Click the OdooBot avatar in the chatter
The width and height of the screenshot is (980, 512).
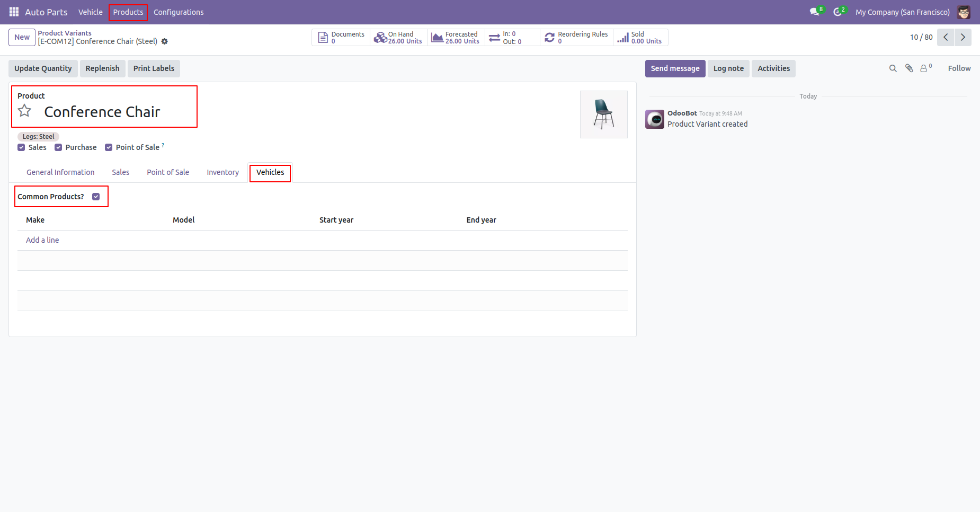(x=655, y=119)
